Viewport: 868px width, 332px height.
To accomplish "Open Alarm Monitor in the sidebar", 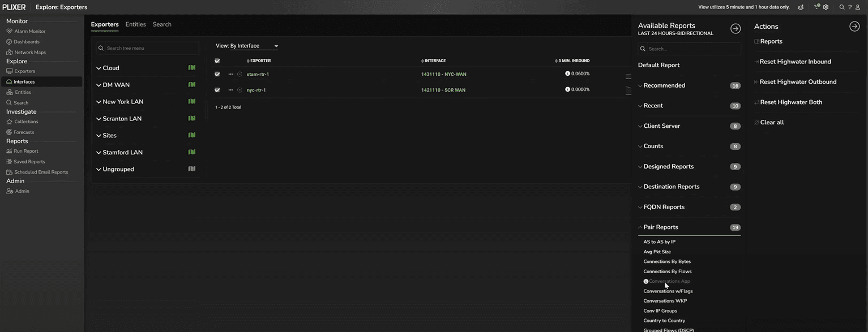I will 29,31.
